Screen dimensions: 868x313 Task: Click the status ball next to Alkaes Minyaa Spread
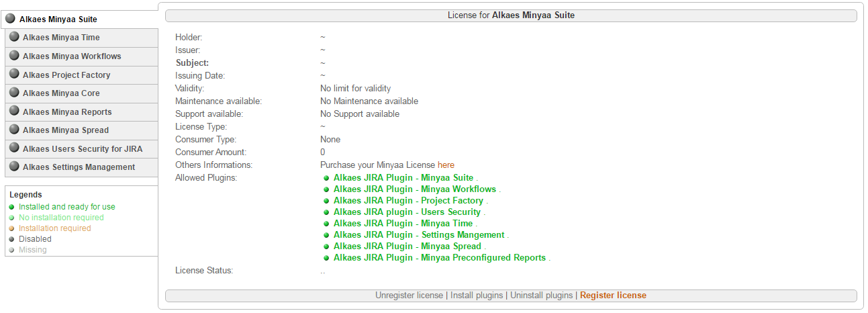[x=14, y=130]
